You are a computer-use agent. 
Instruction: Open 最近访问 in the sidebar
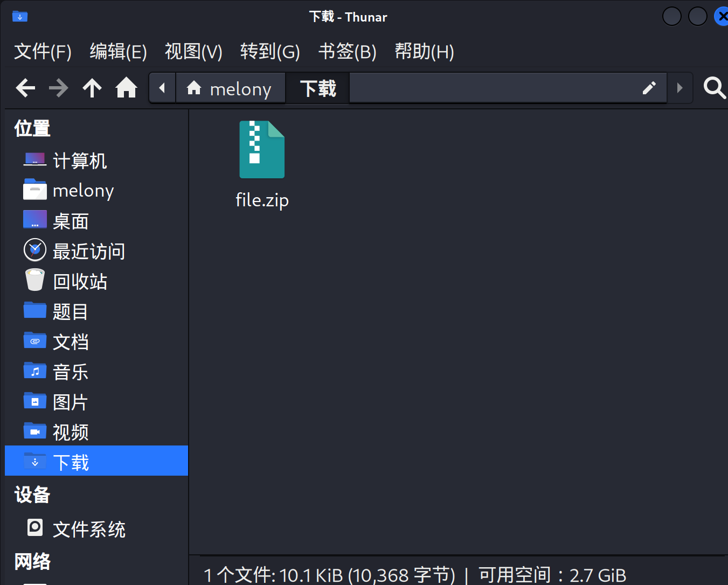(88, 252)
